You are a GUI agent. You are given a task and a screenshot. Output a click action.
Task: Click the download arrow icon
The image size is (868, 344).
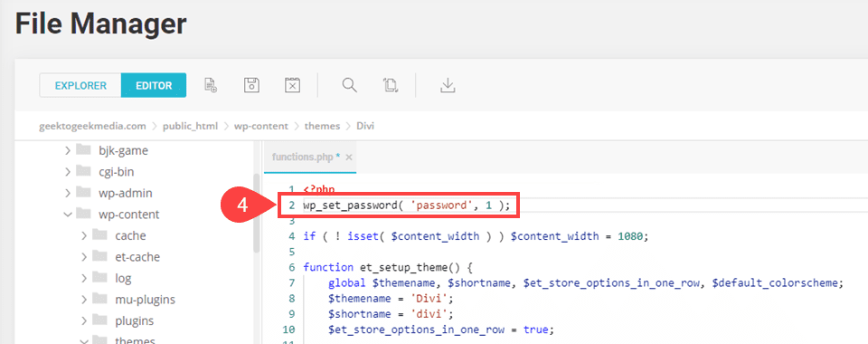(x=448, y=85)
